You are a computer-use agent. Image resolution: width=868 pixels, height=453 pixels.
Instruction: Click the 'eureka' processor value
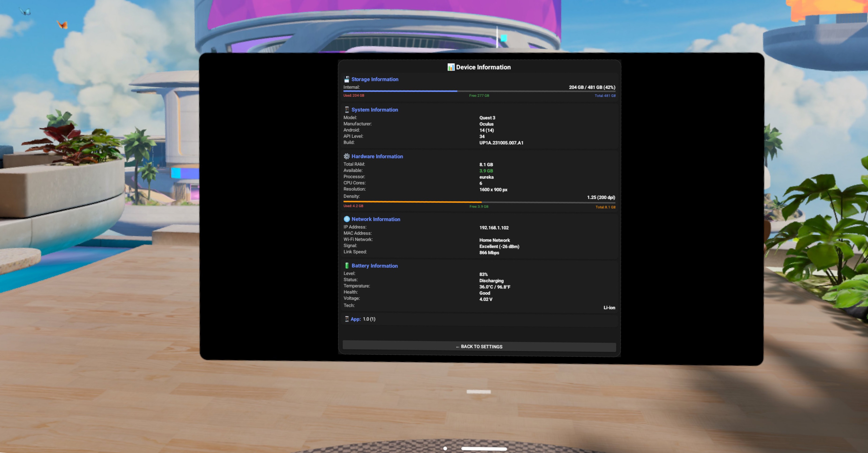pos(486,177)
